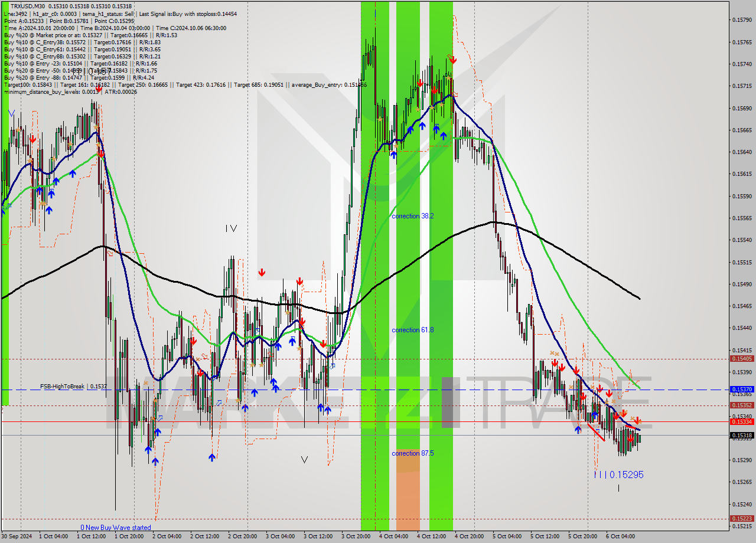Click the 'I V' wave label

pos(231,228)
